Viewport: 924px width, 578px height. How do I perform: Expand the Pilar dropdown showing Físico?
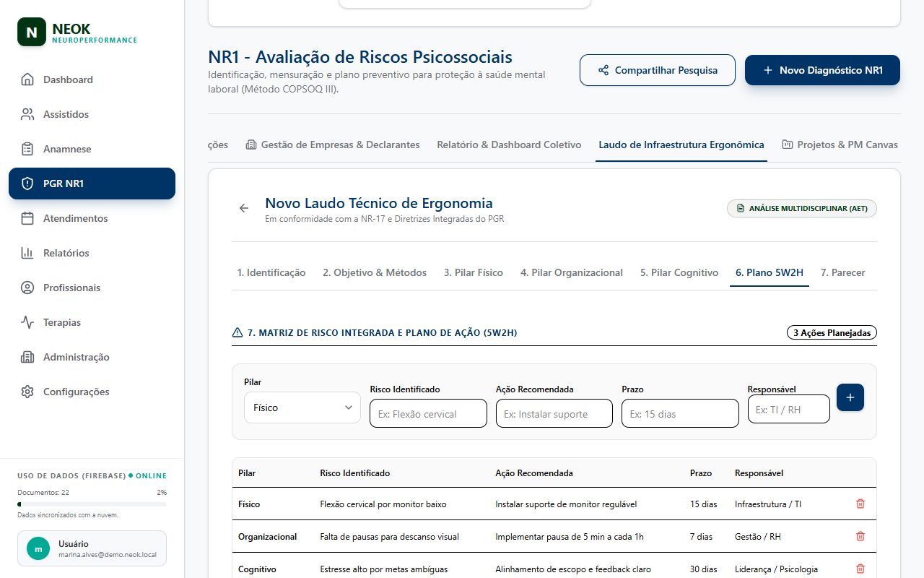(x=302, y=407)
